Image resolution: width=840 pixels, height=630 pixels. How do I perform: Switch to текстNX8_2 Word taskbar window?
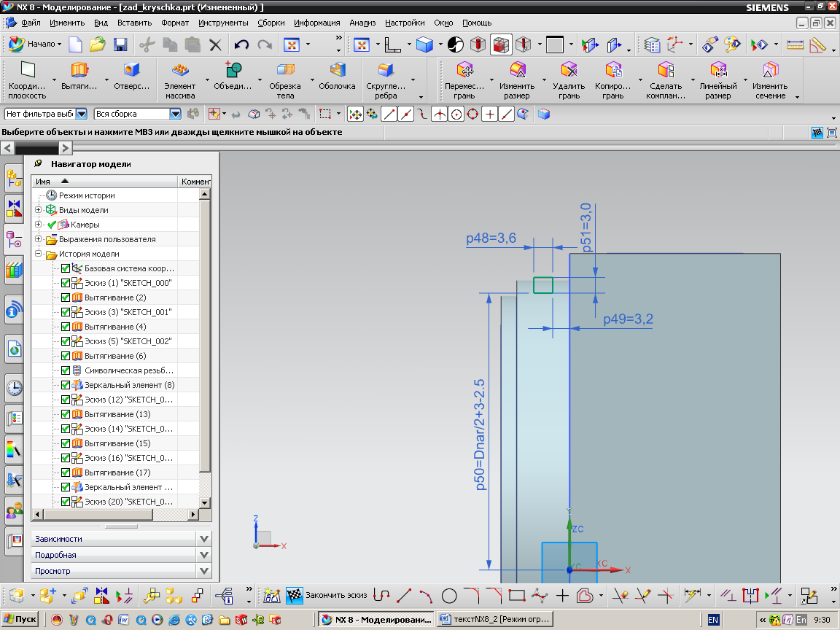tap(494, 619)
